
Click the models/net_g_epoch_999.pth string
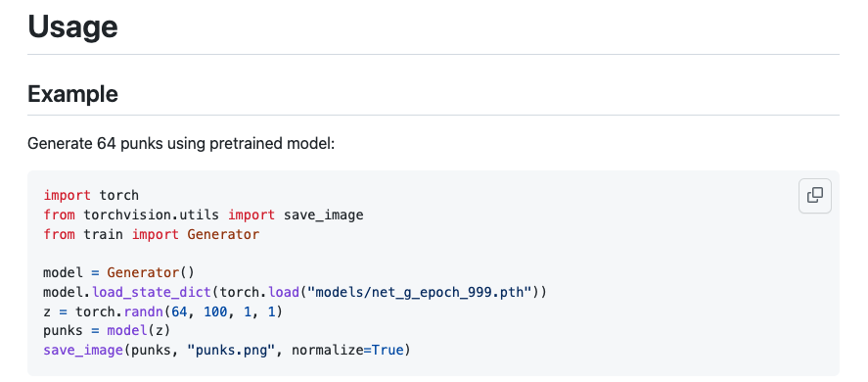(x=424, y=292)
